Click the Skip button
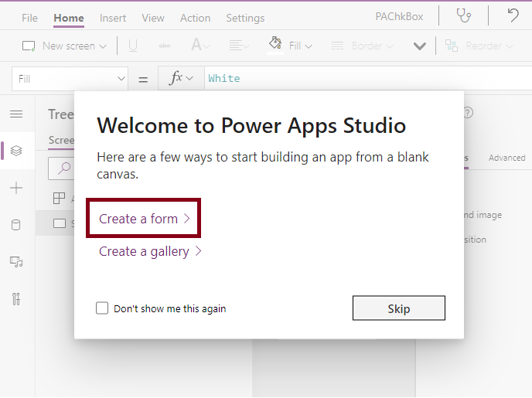This screenshot has height=398, width=532. point(399,308)
